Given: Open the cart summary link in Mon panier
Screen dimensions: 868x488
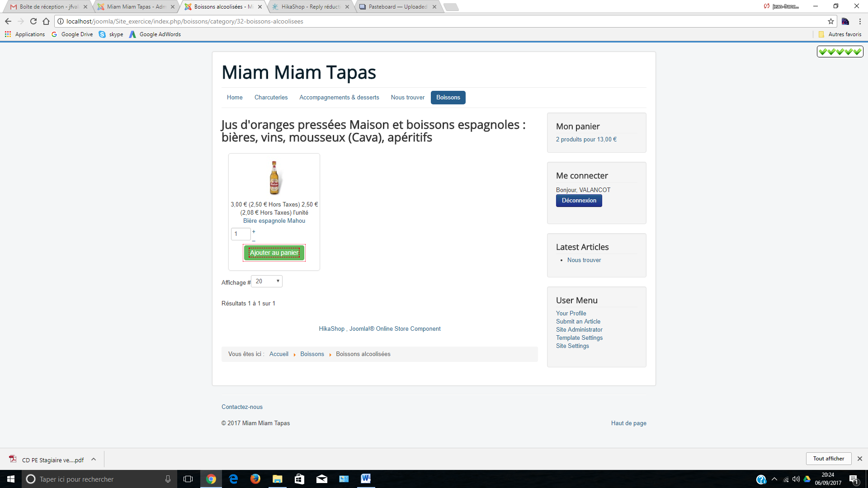Looking at the screenshot, I should click(x=586, y=140).
